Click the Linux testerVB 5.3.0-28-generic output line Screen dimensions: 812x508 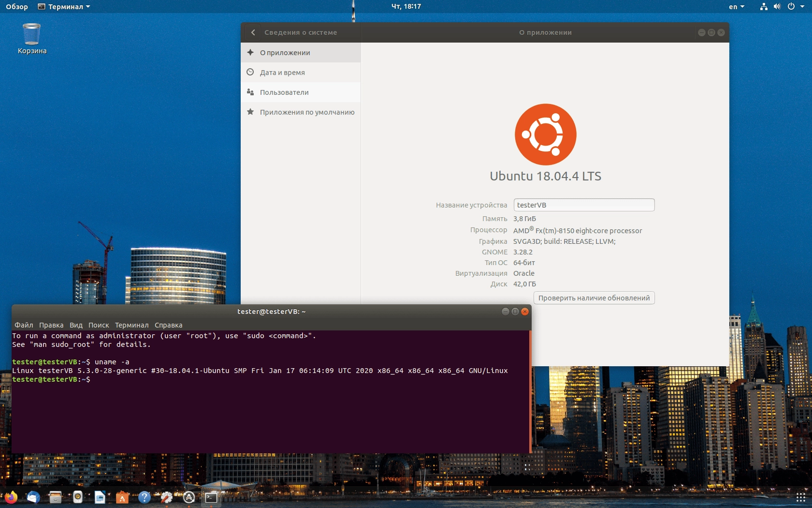pyautogui.click(x=260, y=371)
